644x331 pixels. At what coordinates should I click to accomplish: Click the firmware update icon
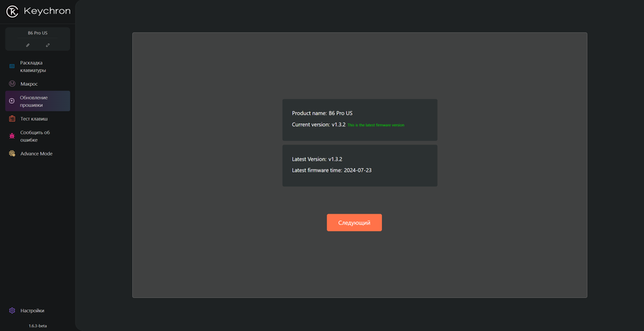[x=12, y=101]
